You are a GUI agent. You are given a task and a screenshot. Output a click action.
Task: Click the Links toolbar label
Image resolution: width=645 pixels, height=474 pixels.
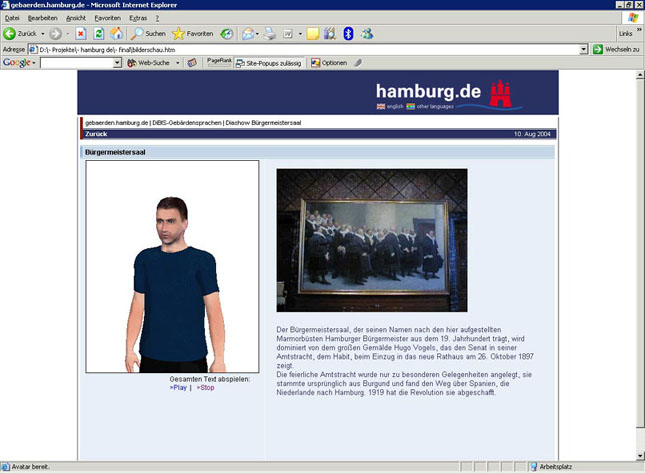pos(625,34)
